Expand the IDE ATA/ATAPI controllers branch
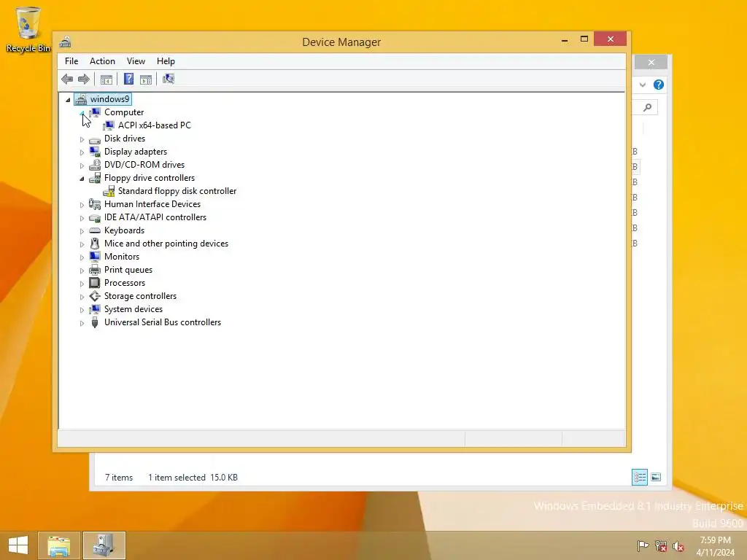The width and height of the screenshot is (747, 560). point(82,218)
